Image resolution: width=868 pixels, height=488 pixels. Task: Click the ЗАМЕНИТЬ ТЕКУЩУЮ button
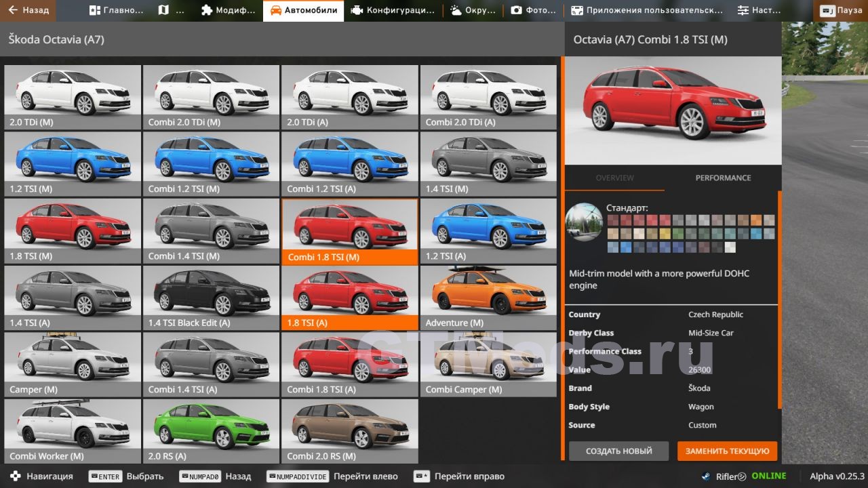click(727, 451)
